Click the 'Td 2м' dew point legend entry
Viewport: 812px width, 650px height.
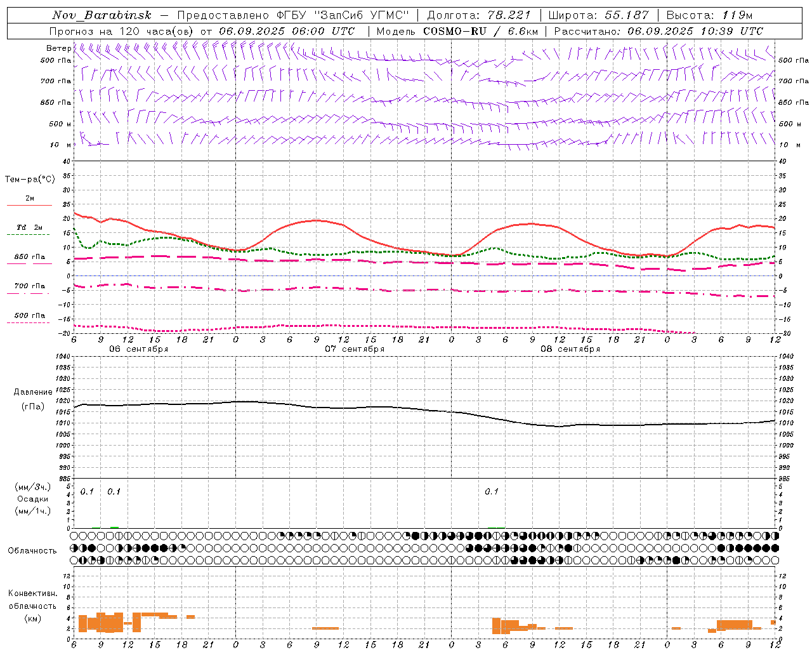click(x=30, y=227)
